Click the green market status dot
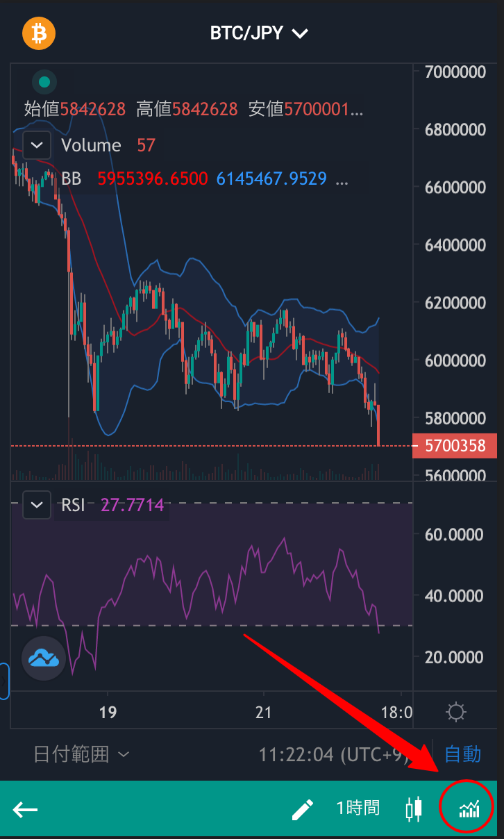This screenshot has width=504, height=839. pos(44,82)
